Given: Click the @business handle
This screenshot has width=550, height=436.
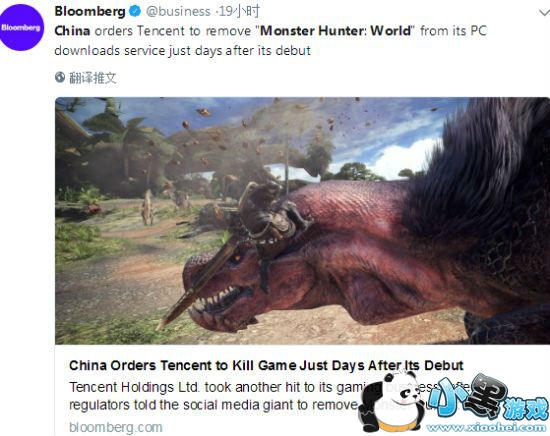Looking at the screenshot, I should click(x=179, y=12).
